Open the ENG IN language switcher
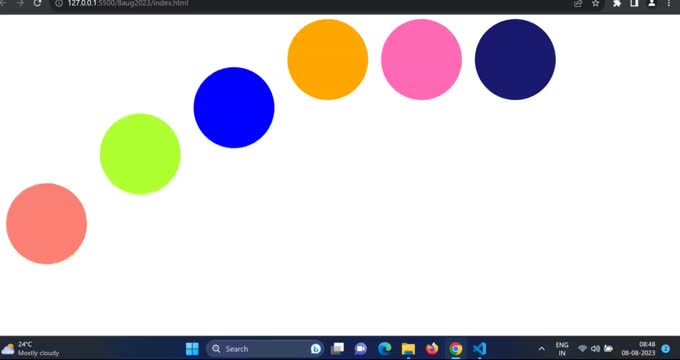 coord(562,349)
